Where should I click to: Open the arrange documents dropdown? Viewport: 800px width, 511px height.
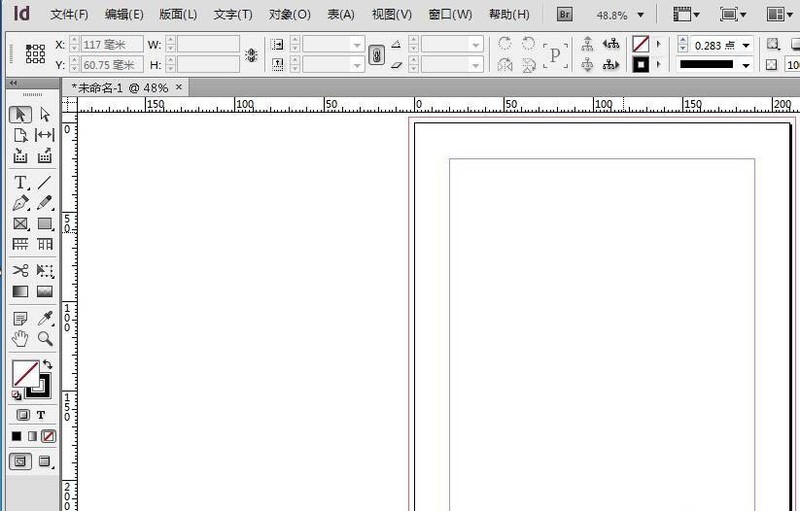click(x=779, y=14)
